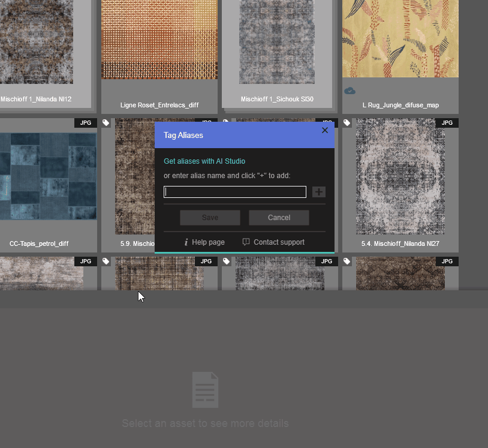Click the info icon beside Help page
This screenshot has width=488, height=448.
[186, 242]
